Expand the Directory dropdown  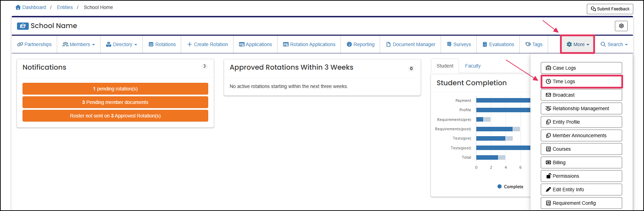pyautogui.click(x=121, y=44)
